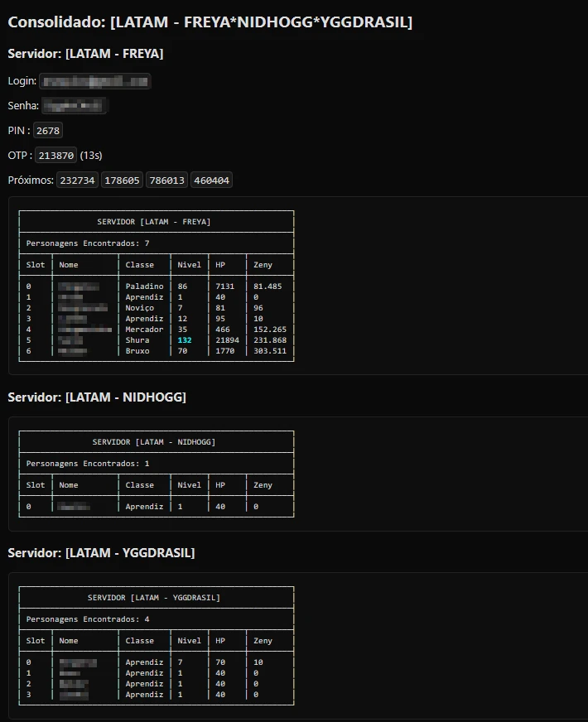Viewport: 588px width, 722px height.
Task: Click Personagens Encontrados: 7 text
Action: 88,243
